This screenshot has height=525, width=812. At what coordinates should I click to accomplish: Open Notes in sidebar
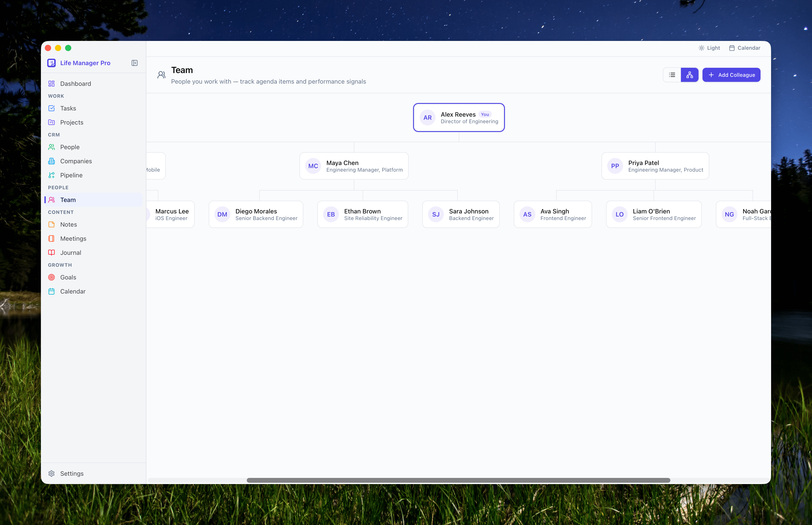point(93,224)
